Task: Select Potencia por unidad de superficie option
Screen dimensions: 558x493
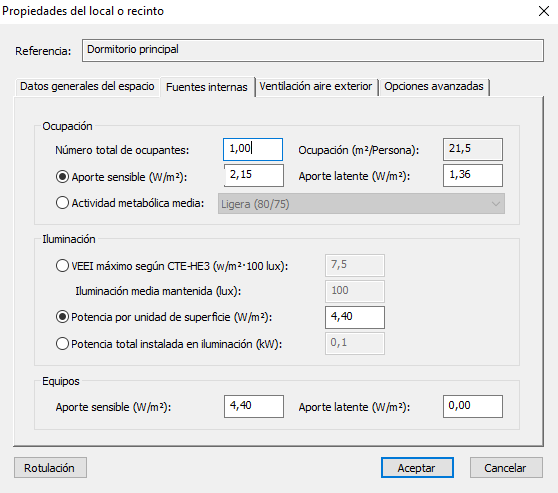Action: point(62,317)
